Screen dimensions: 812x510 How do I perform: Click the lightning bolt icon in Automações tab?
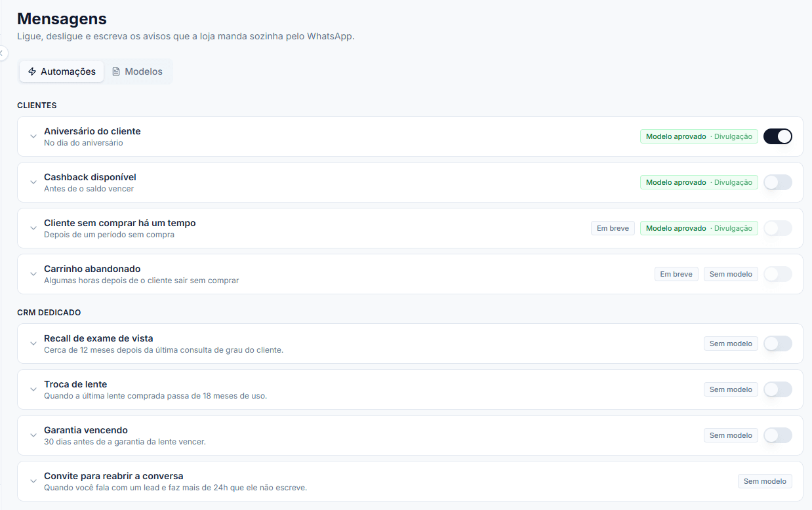click(32, 71)
